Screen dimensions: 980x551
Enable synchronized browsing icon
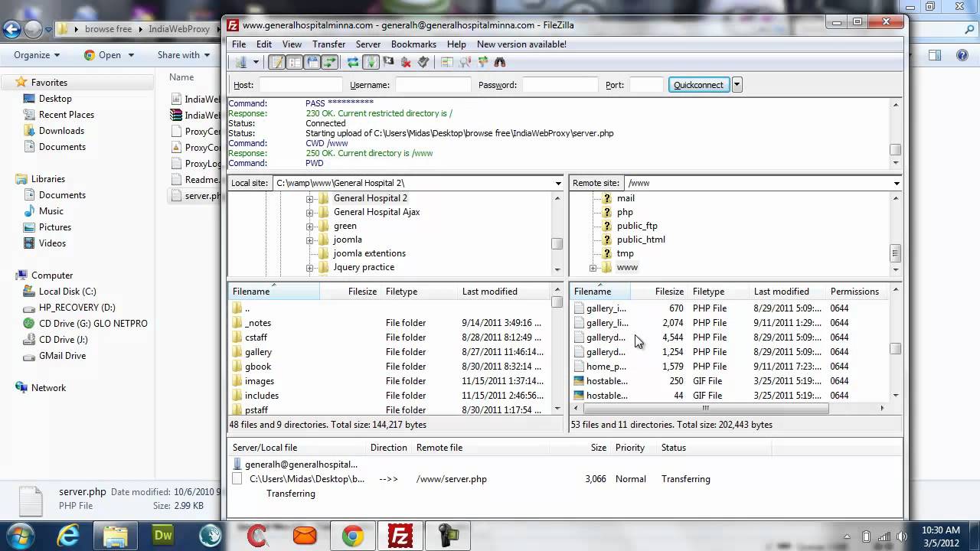pos(483,62)
